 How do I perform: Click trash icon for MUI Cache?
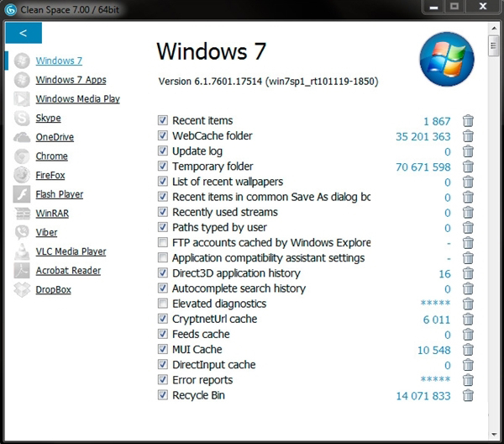tap(468, 350)
